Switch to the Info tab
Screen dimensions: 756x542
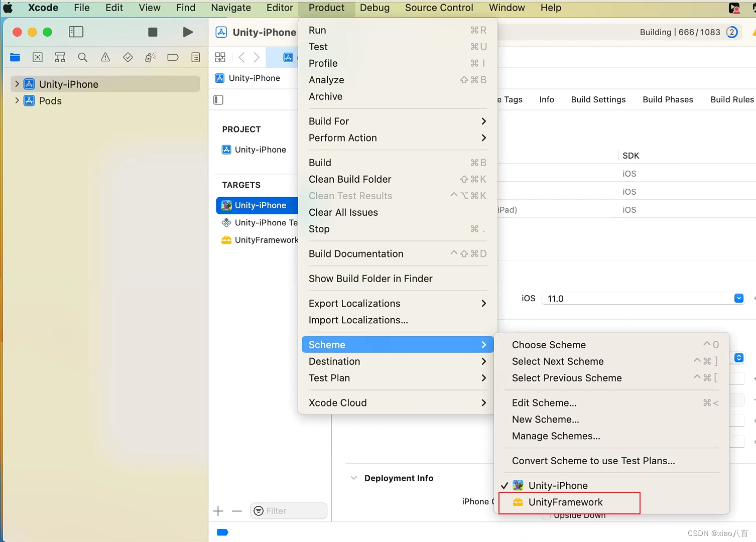[547, 99]
